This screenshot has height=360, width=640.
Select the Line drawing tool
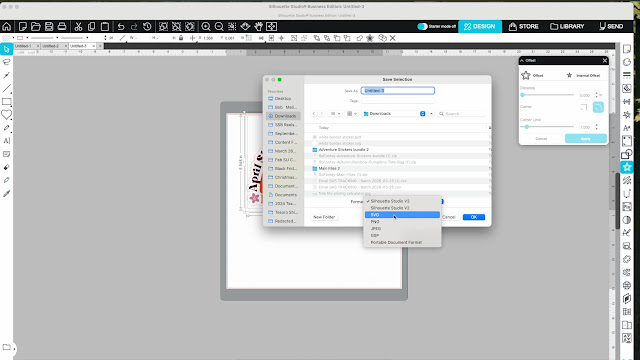[7, 89]
